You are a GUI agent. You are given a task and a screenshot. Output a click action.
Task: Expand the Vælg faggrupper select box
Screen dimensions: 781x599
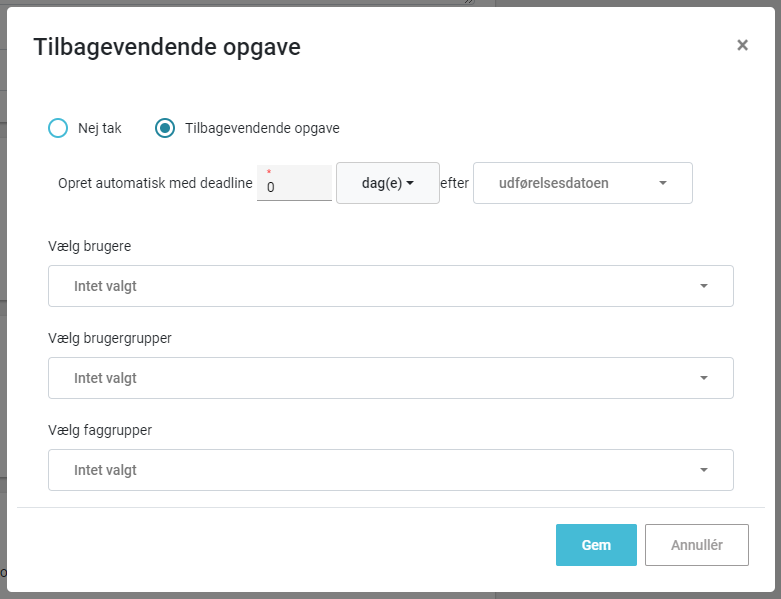click(x=390, y=470)
